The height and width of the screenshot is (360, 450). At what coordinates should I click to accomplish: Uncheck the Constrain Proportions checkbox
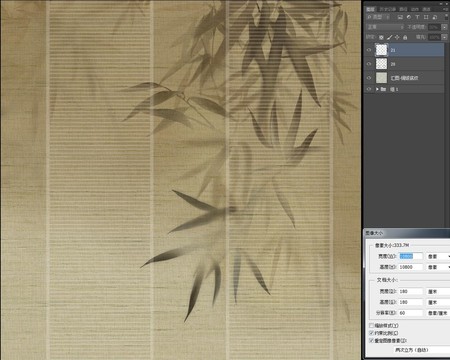click(x=371, y=333)
